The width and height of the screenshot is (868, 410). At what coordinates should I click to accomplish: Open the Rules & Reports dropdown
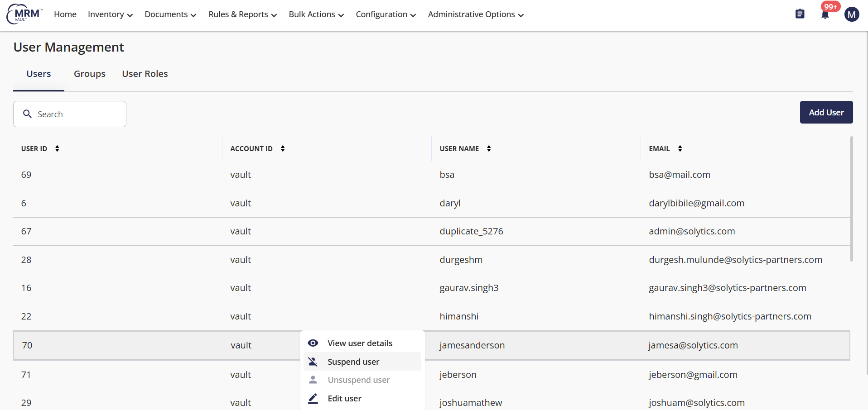pos(242,14)
